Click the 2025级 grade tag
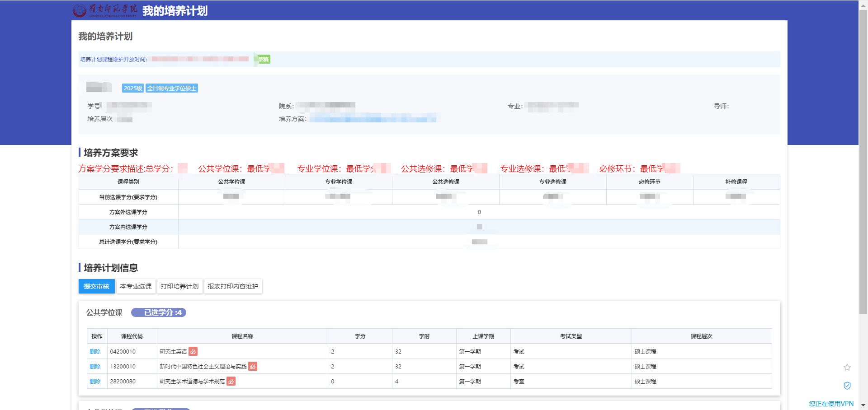Image resolution: width=868 pixels, height=410 pixels. (x=132, y=89)
